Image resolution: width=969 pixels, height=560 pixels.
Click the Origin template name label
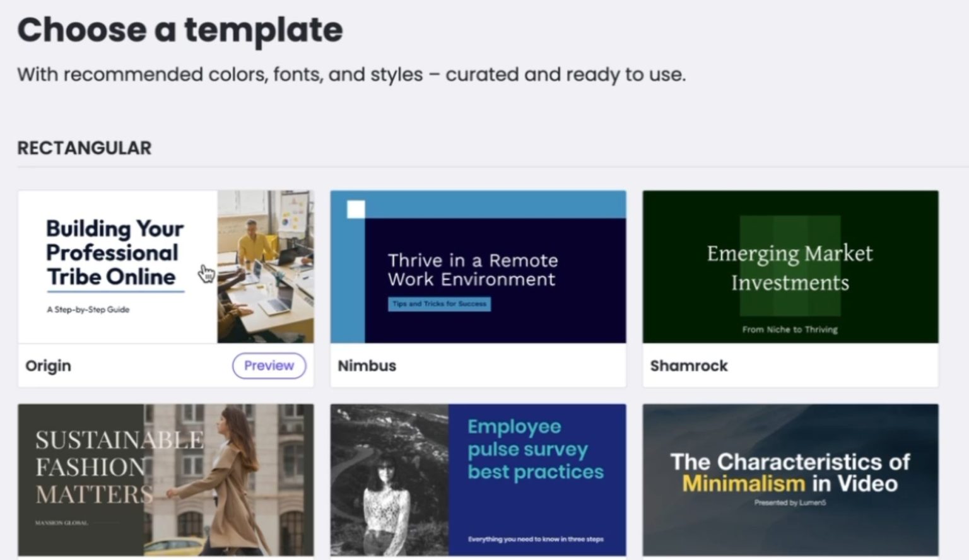click(x=48, y=366)
